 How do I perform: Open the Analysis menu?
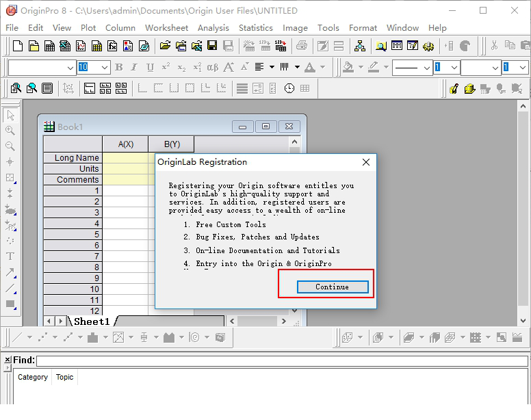pos(213,28)
